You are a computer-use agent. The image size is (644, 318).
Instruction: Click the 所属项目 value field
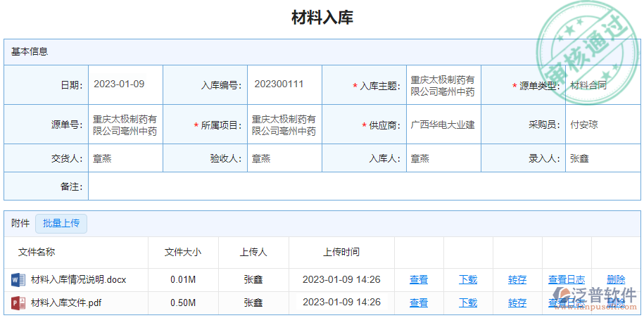point(284,125)
